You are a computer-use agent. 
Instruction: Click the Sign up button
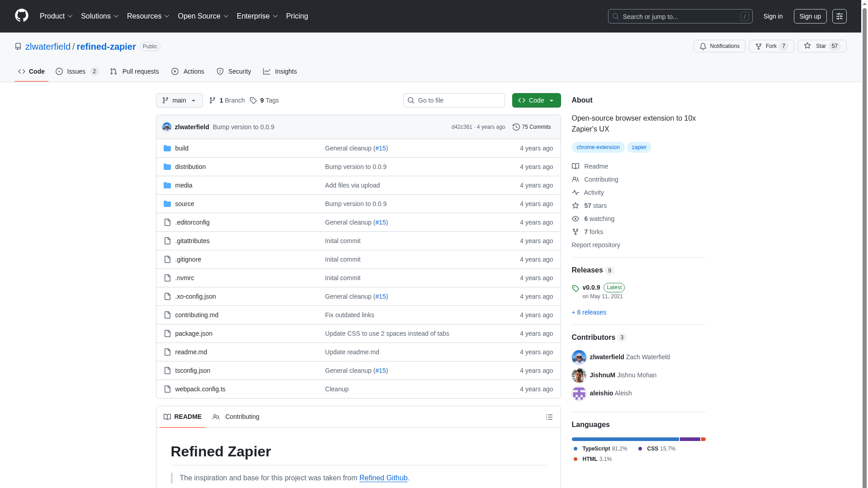pyautogui.click(x=810, y=16)
